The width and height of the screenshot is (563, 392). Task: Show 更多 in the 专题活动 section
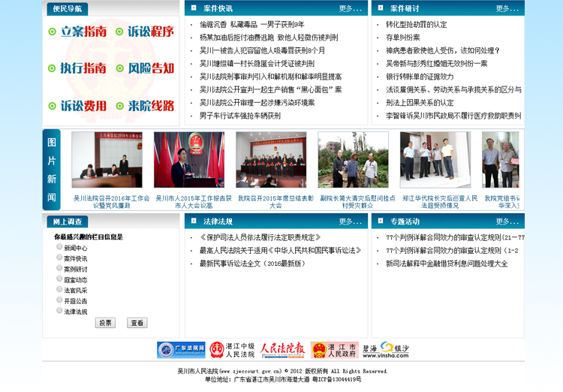coord(507,222)
